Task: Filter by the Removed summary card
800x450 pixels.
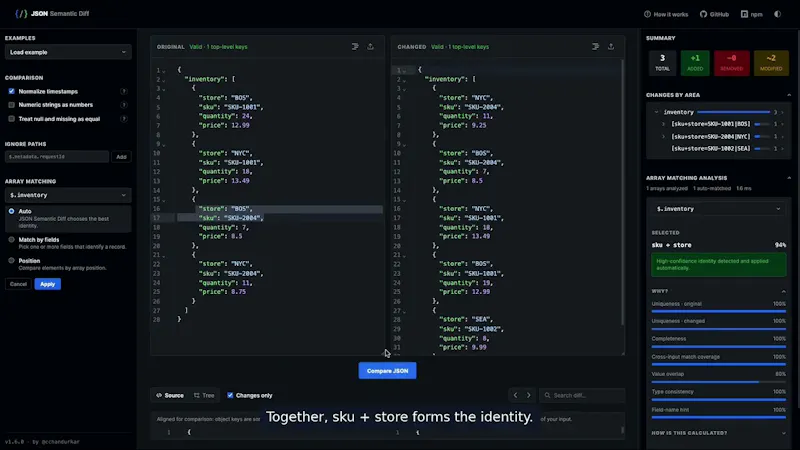Action: 732,63
